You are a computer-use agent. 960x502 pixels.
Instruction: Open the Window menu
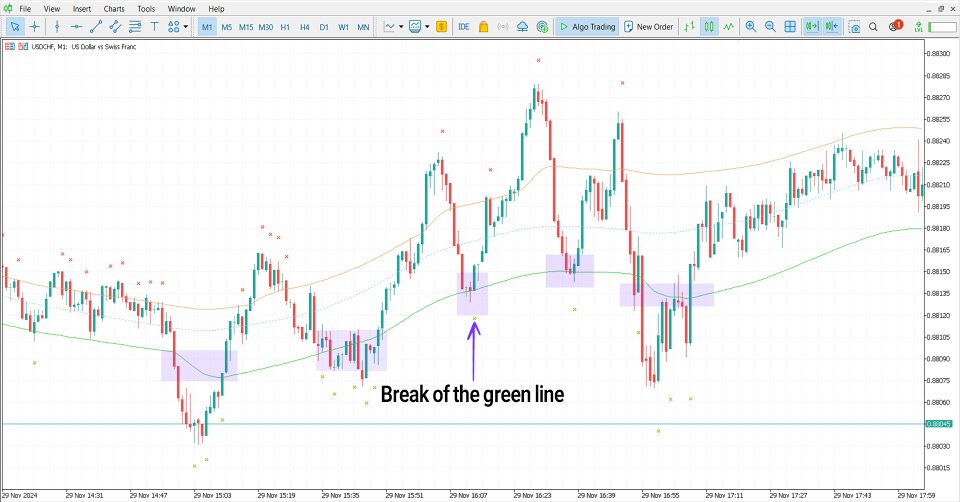pyautogui.click(x=182, y=9)
